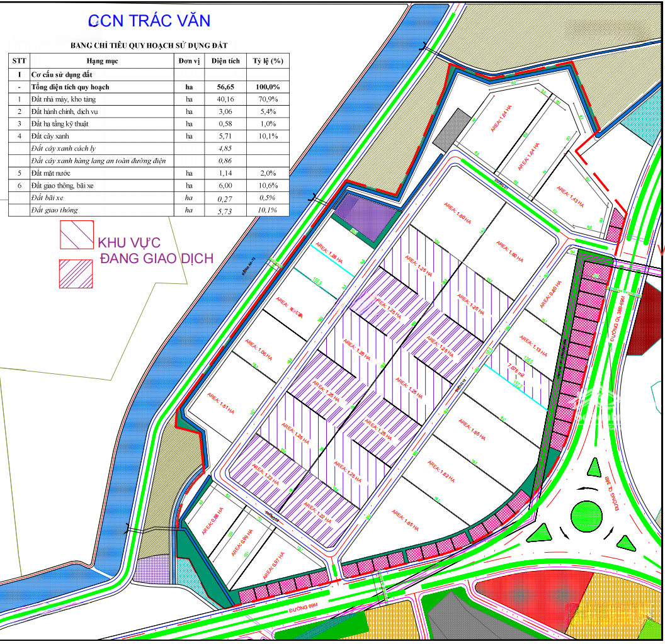This screenshot has width=665, height=644.
Task: Select the KHU VỰC ĐANG GIAO DỊCH legend text
Action: click(x=155, y=250)
